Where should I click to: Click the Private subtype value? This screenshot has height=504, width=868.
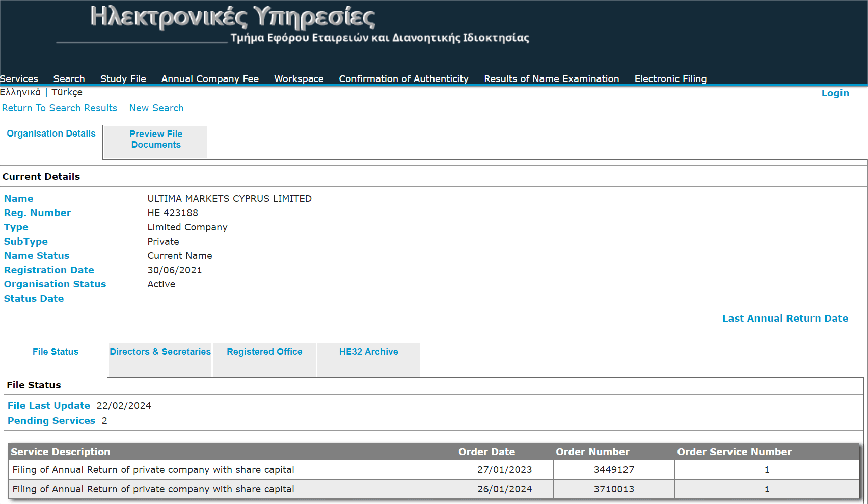[164, 242]
